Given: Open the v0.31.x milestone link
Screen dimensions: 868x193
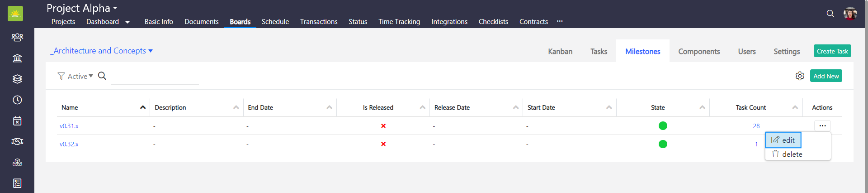Looking at the screenshot, I should [69, 126].
